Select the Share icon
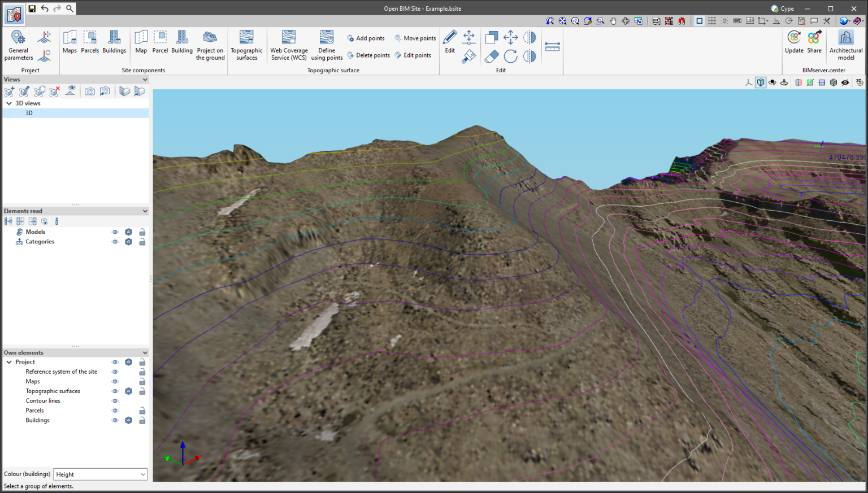This screenshot has width=868, height=493. [x=814, y=42]
